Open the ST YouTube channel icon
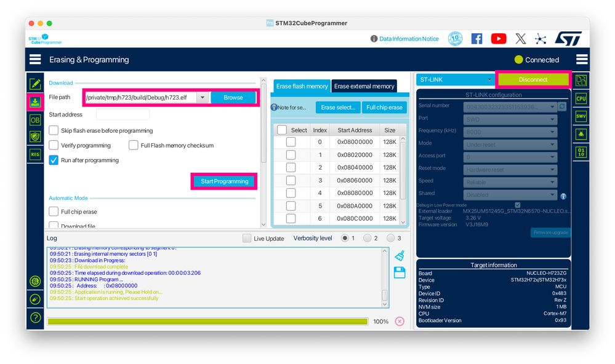The image size is (615, 364). point(499,39)
